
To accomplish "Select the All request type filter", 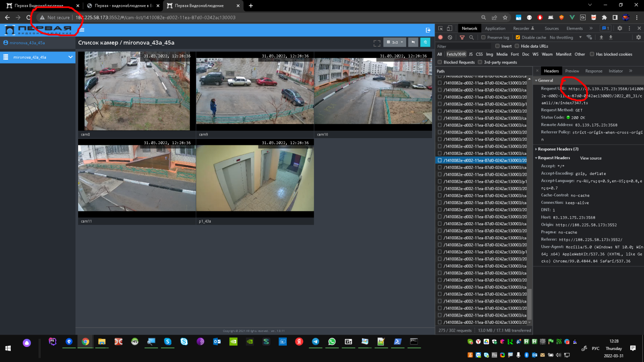I will pos(439,54).
